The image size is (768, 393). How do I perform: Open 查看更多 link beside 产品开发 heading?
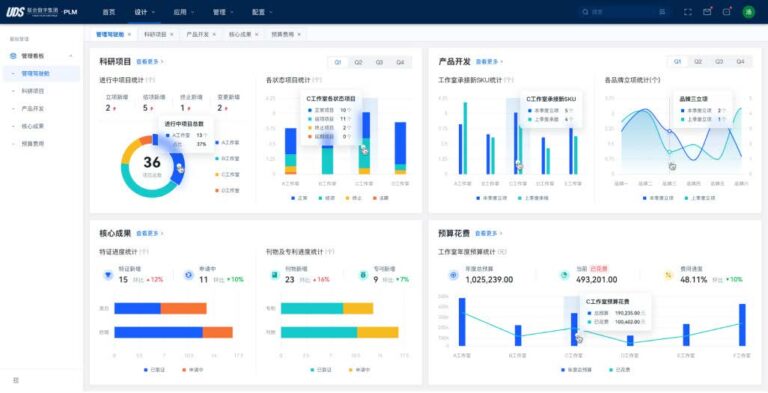pos(489,62)
